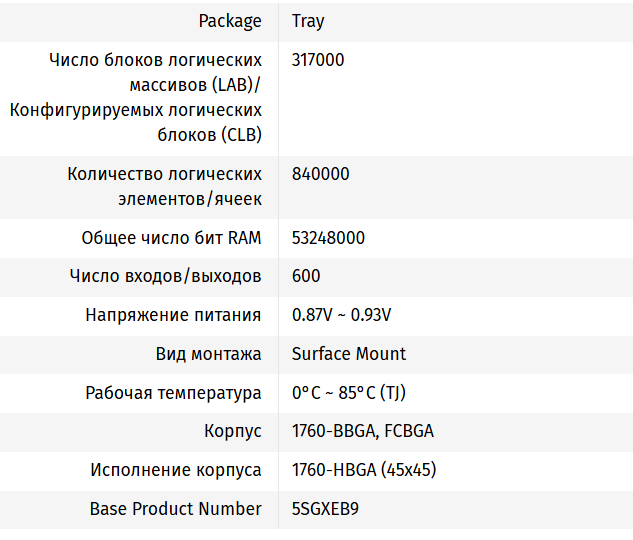
Task: Select the "Surface Mount" value
Action: point(349,354)
